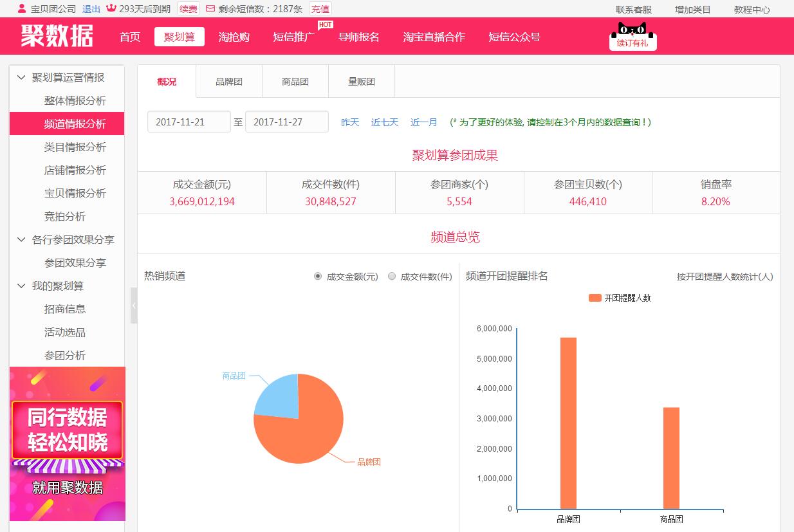Open the 短信公众号 menu item
Screen dimensions: 794x532
click(x=514, y=37)
